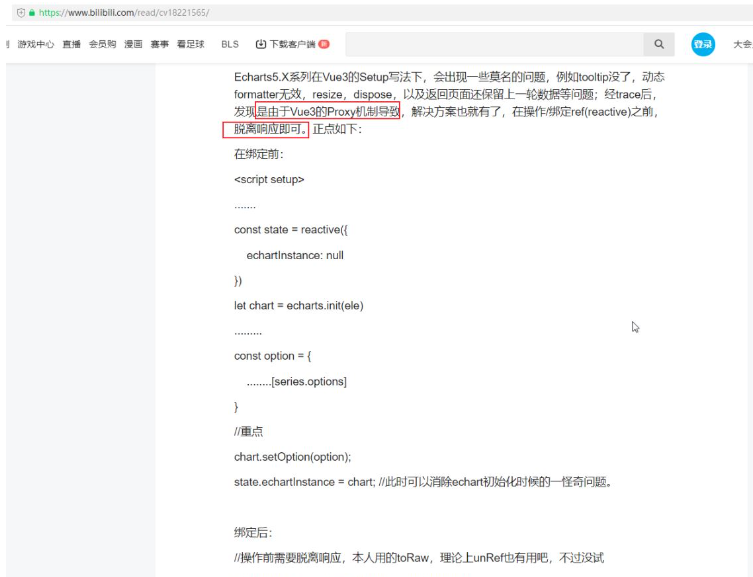Viewport: 753px width, 577px height.
Task: Click the bilibili search input field
Action: (x=495, y=44)
